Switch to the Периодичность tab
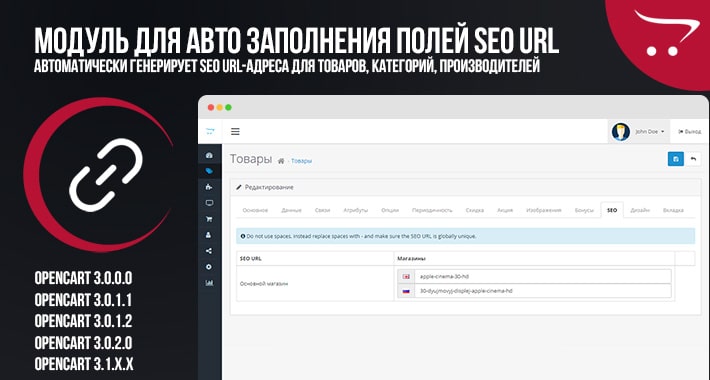The width and height of the screenshot is (710, 380). tap(432, 210)
